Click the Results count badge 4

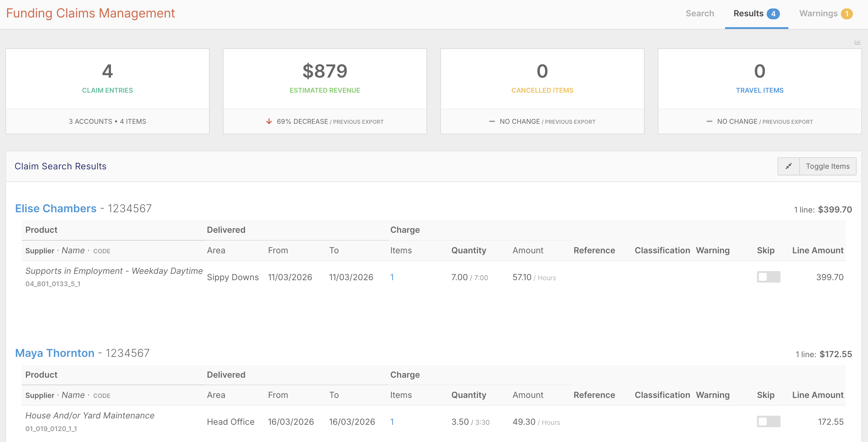pyautogui.click(x=773, y=14)
